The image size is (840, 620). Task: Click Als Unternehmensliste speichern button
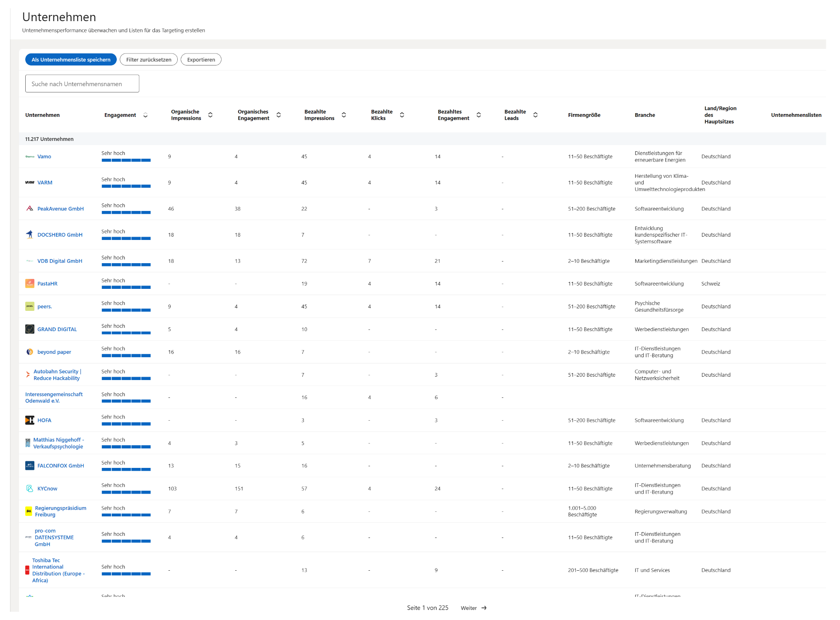[x=71, y=60]
